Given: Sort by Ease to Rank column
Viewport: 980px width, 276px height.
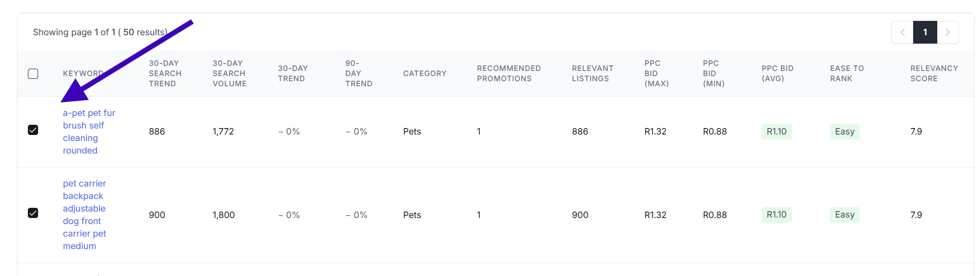Looking at the screenshot, I should (847, 73).
